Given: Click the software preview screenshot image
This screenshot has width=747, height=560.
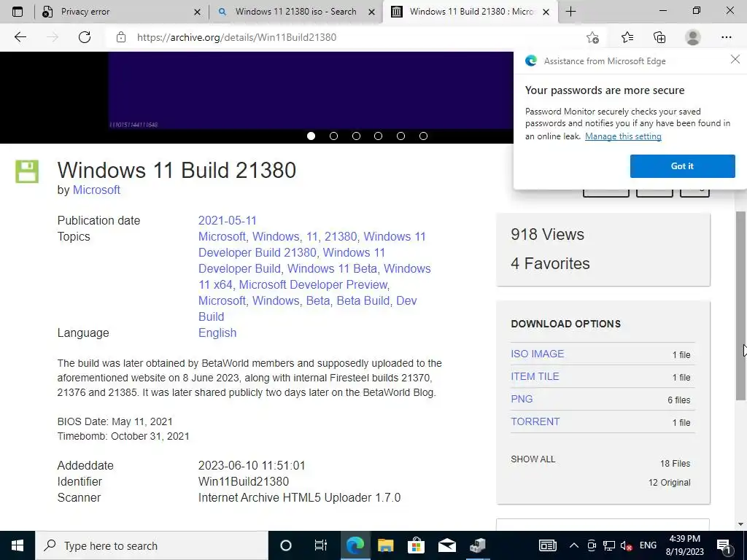Looking at the screenshot, I should [x=311, y=90].
